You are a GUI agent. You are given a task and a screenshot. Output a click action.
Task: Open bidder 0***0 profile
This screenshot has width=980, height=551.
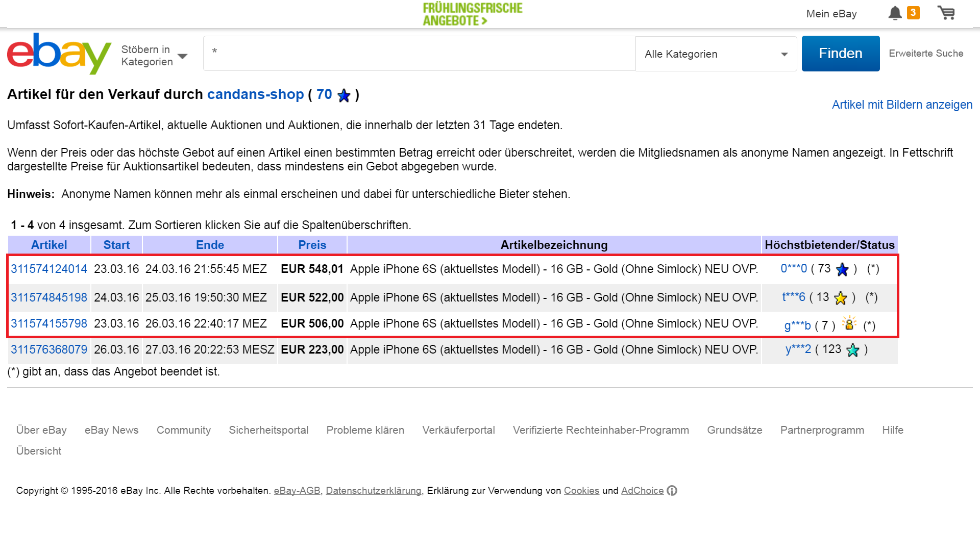point(794,268)
